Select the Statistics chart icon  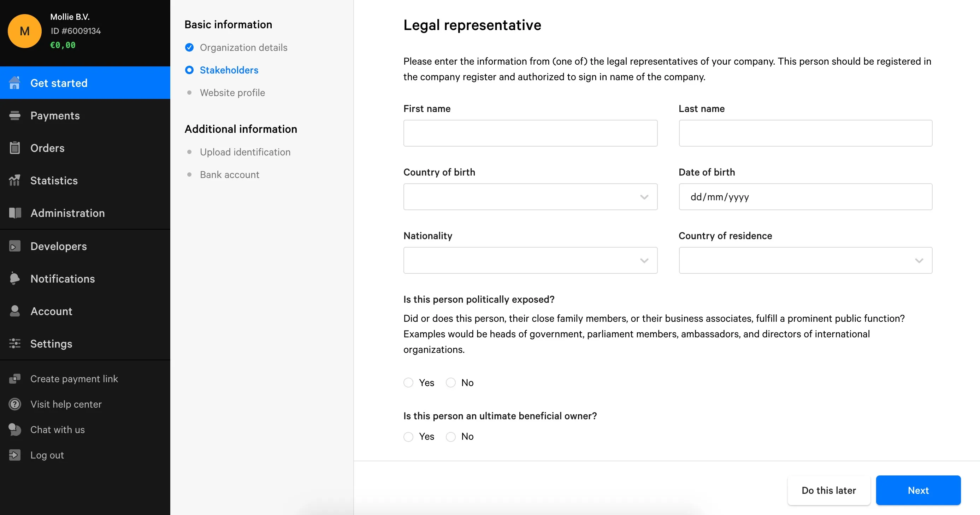pos(15,180)
